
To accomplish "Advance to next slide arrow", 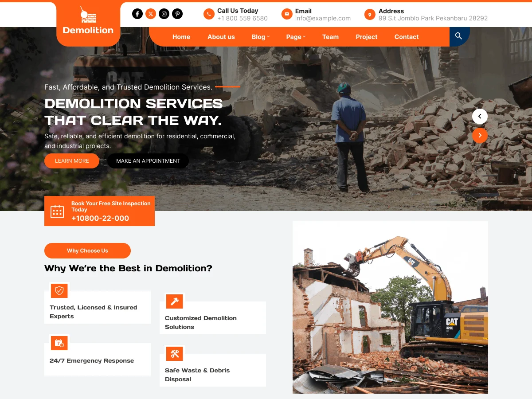I will (x=480, y=135).
